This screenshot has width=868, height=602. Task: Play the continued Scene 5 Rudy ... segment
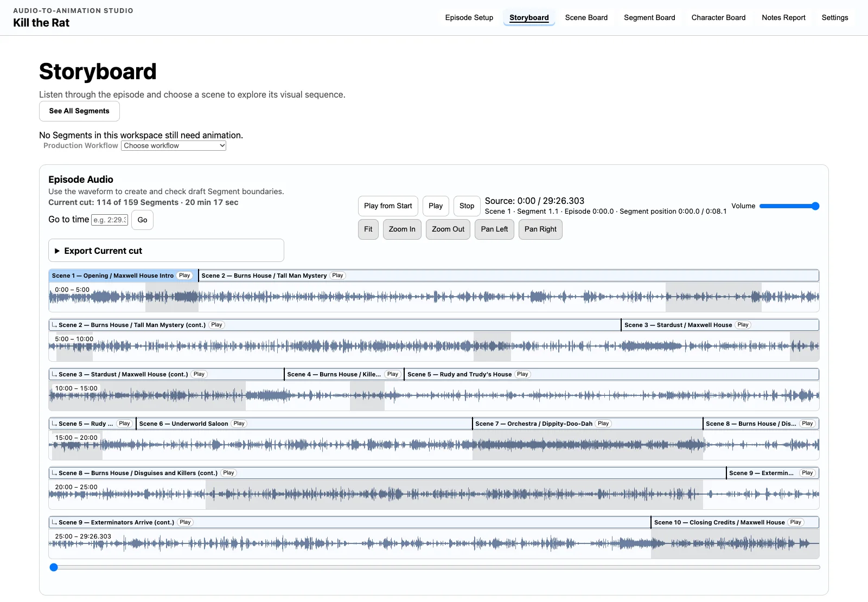tap(124, 424)
